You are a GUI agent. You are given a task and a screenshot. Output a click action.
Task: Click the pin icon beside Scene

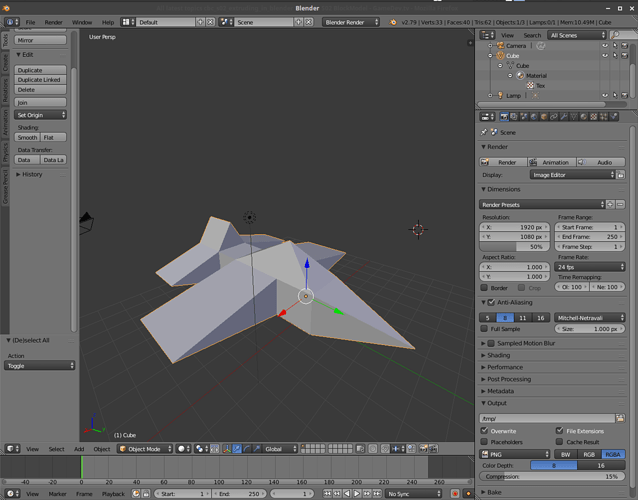click(484, 132)
